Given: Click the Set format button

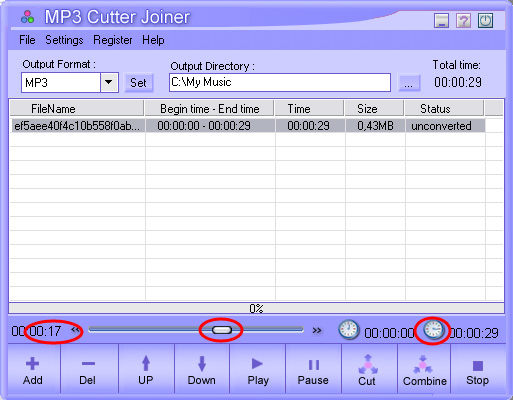Looking at the screenshot, I should tap(138, 82).
